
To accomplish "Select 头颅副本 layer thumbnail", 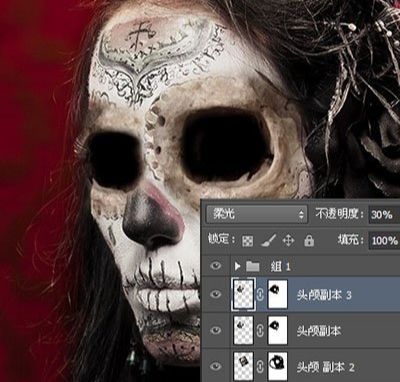I will point(243,330).
